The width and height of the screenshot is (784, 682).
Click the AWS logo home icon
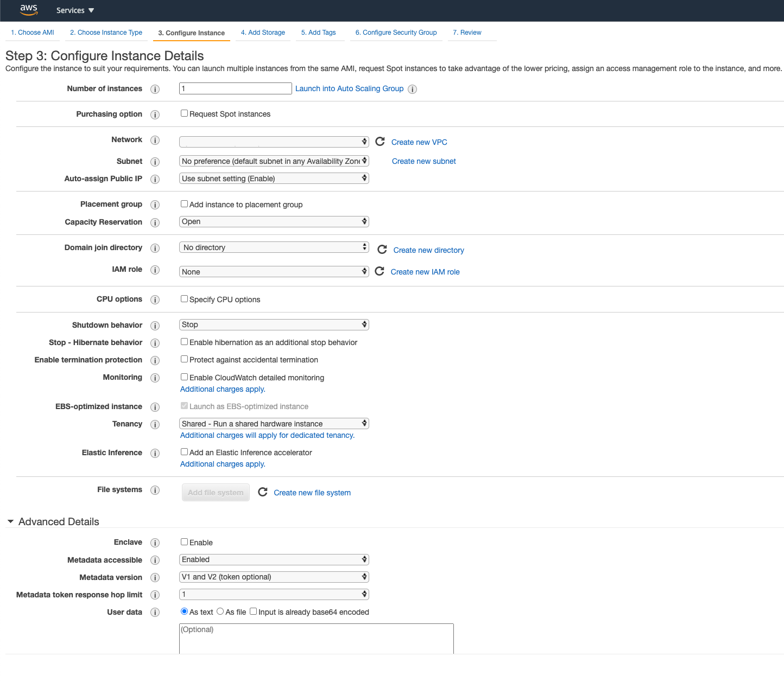(29, 10)
